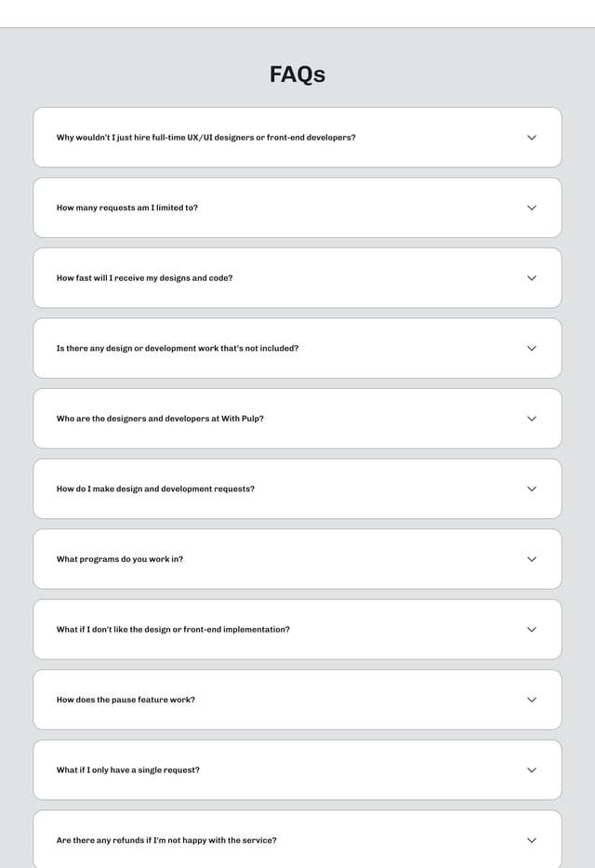Select 'What programs do you work in?' question
This screenshot has width=595, height=868.
click(120, 559)
